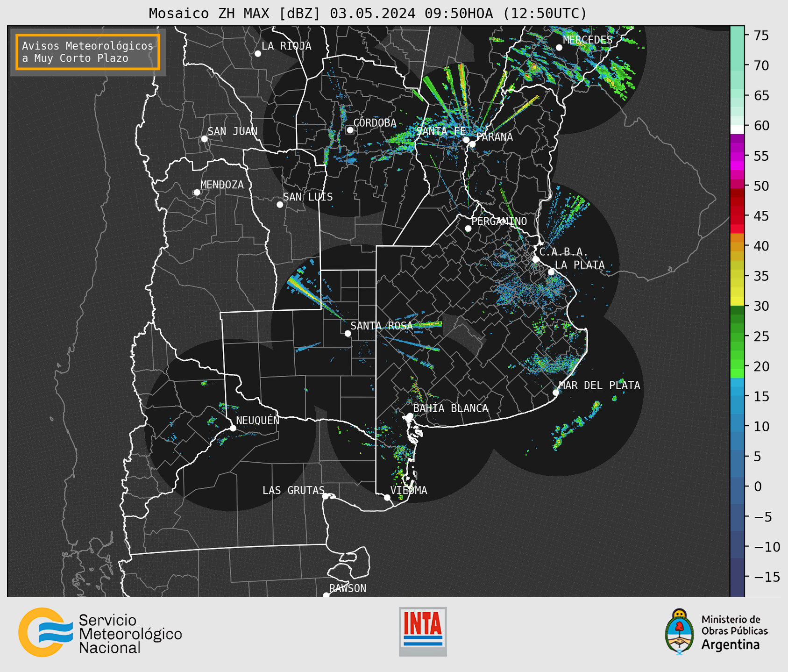Click the white 60 dBZ color band
The height and width of the screenshot is (672, 788).
(737, 129)
